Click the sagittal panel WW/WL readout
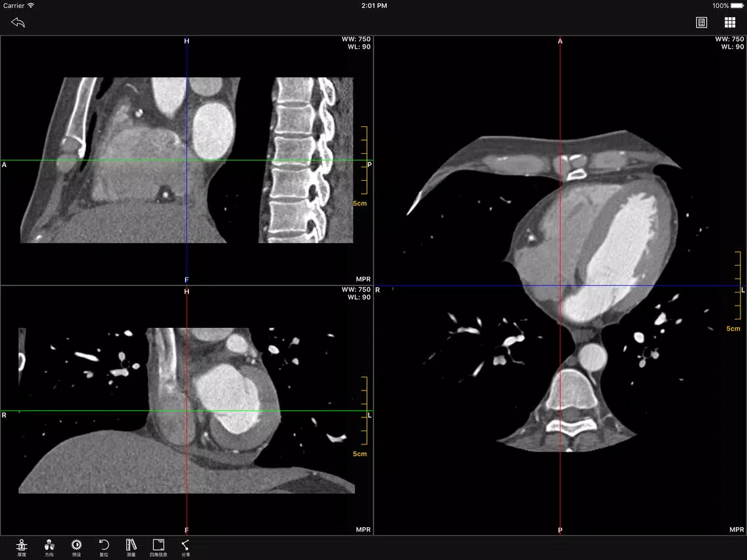The width and height of the screenshot is (747, 560). click(356, 43)
